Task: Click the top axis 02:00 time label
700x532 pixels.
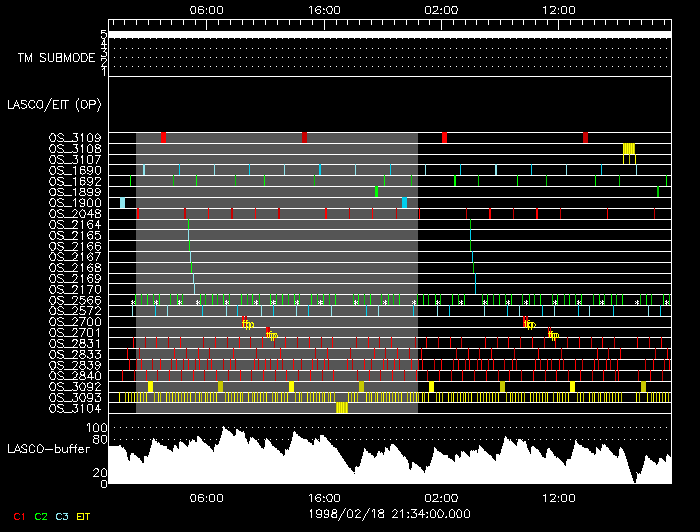Action: 441,9
